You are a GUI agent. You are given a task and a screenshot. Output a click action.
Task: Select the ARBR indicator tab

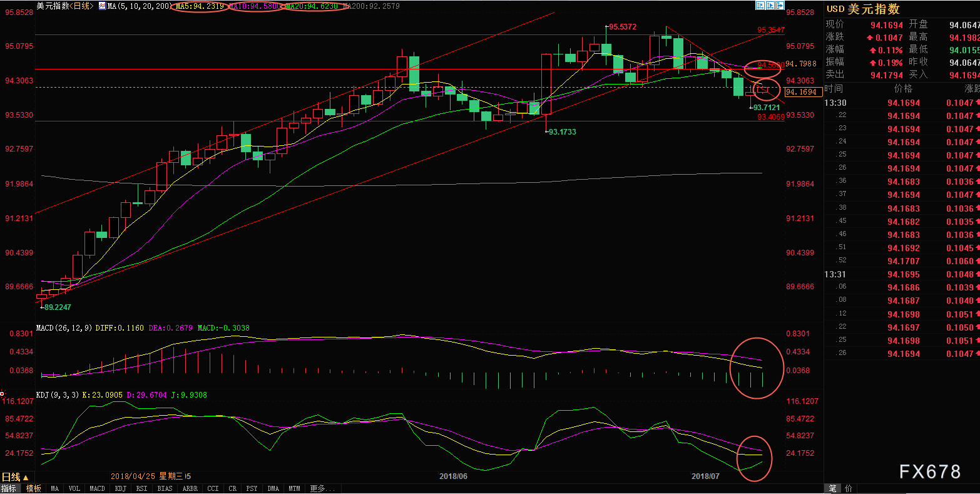tap(190, 488)
